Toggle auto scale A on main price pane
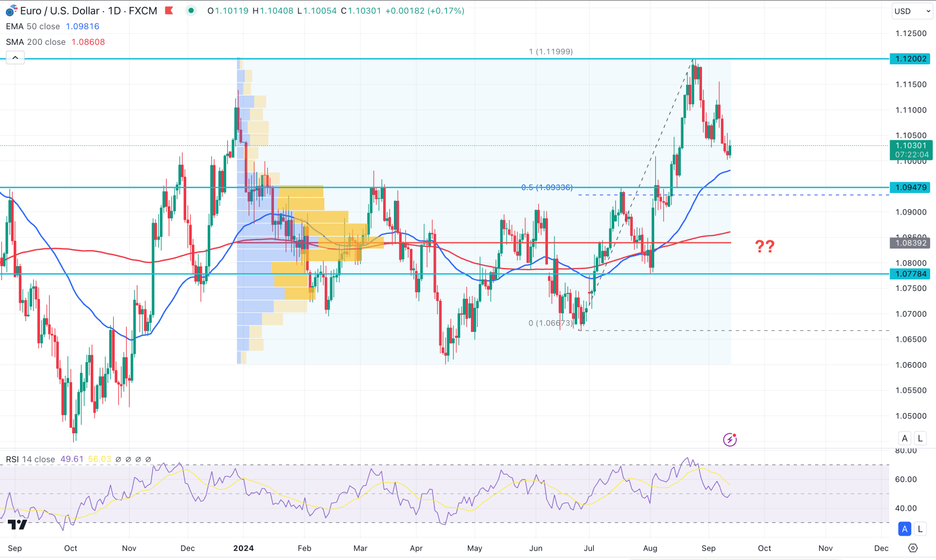This screenshot has height=560, width=936. tap(905, 438)
